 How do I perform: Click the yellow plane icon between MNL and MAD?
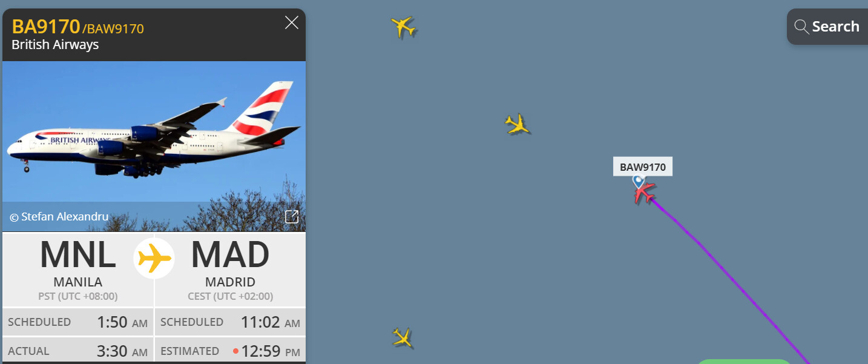pos(154,259)
